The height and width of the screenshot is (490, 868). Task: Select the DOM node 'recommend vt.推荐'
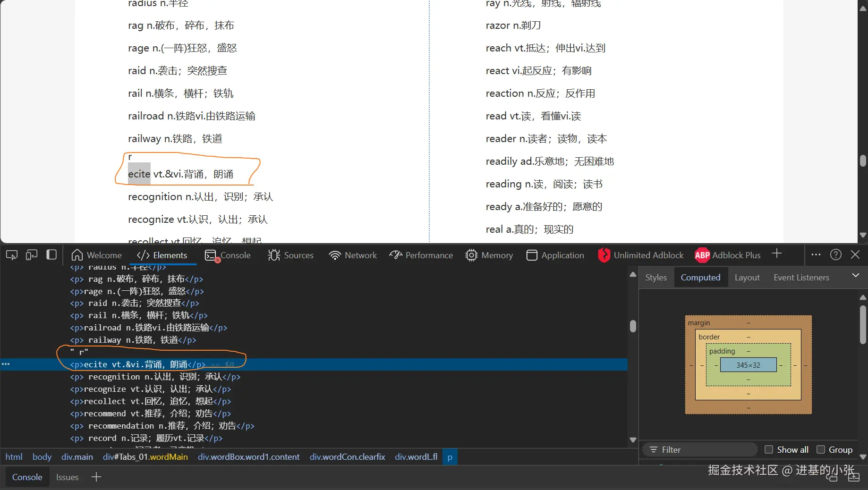[x=150, y=413]
